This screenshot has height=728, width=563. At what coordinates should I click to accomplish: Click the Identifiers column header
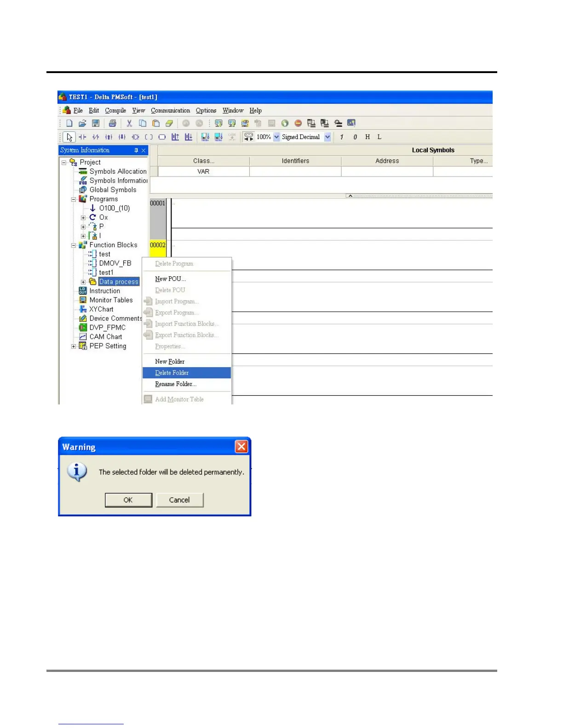point(295,161)
